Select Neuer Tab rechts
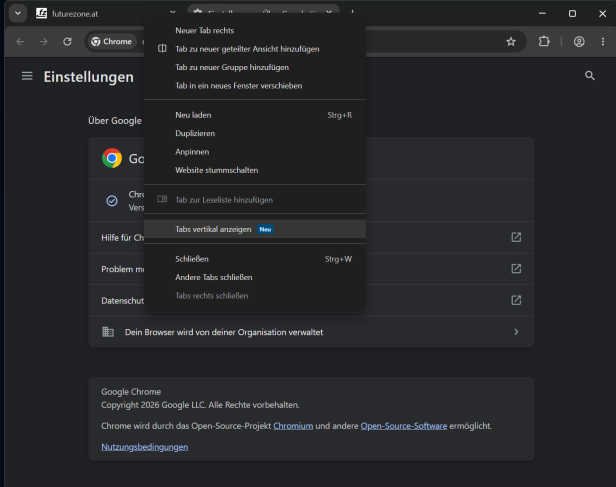The width and height of the screenshot is (616, 487). [x=255, y=31]
